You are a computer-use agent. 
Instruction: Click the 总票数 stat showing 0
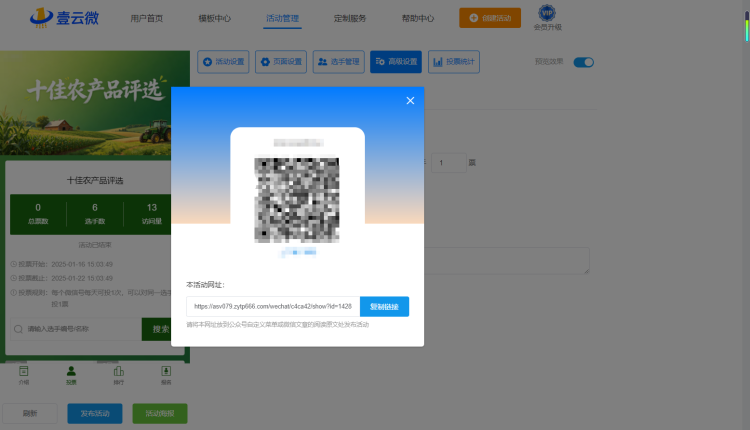(38, 214)
